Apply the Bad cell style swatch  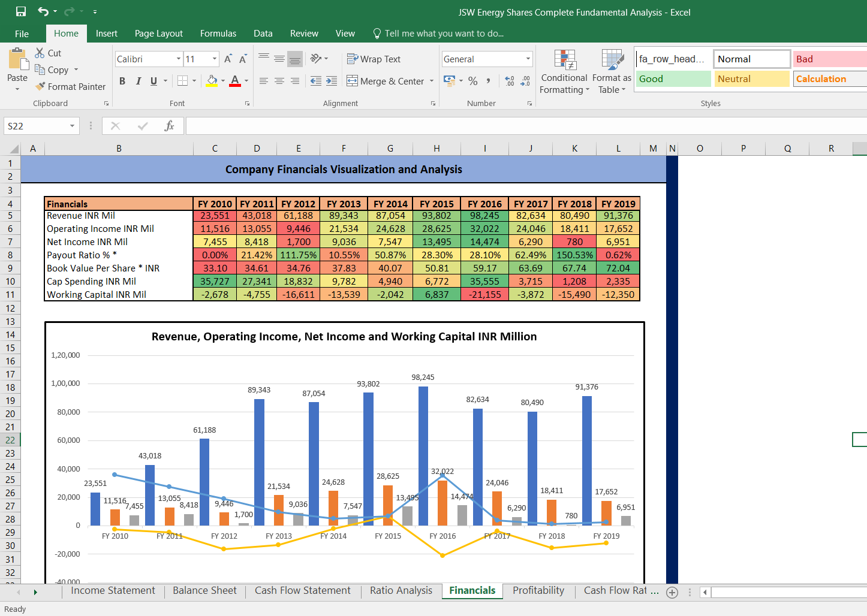coord(830,59)
